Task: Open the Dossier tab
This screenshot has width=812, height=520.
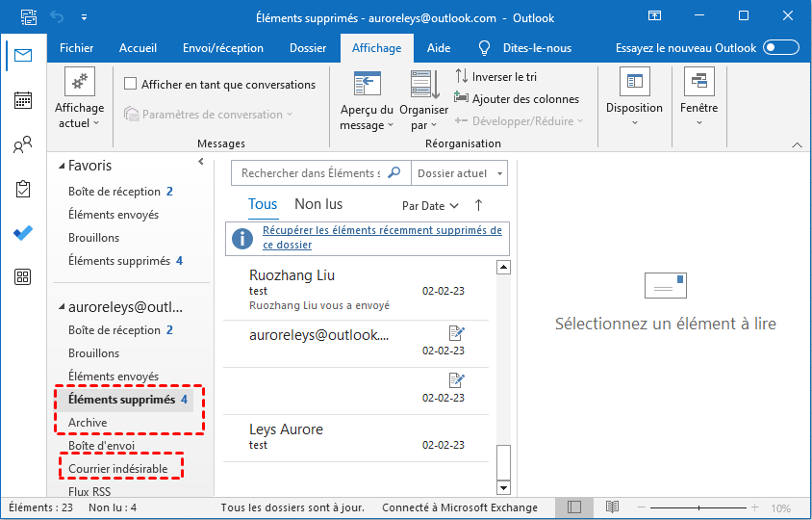Action: [308, 48]
